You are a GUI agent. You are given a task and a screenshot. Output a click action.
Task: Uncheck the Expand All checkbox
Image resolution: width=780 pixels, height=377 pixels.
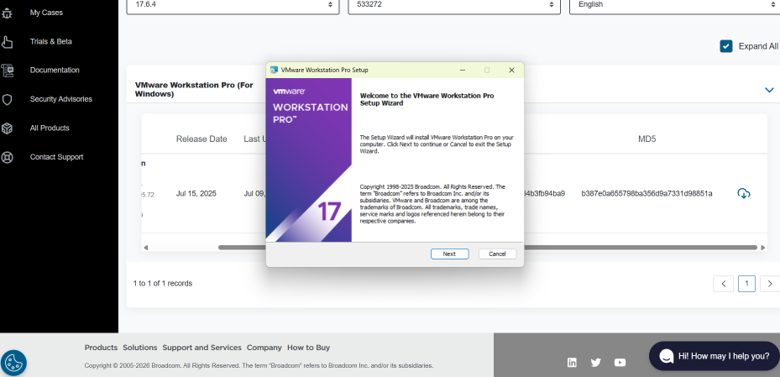click(x=726, y=46)
